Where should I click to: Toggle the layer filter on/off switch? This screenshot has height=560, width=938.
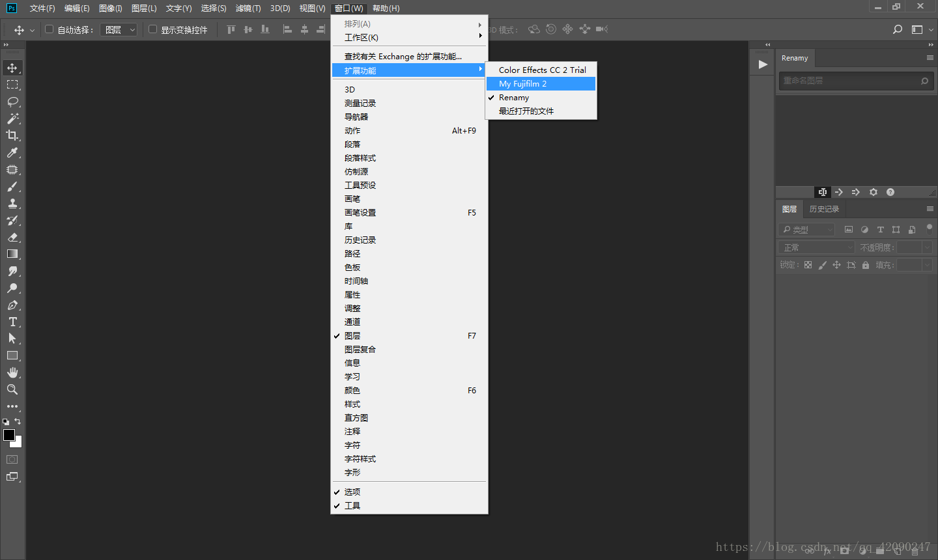click(930, 228)
